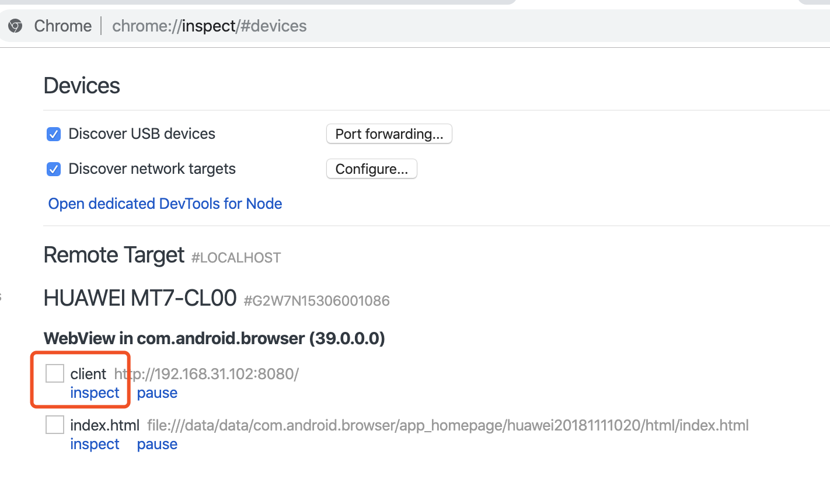Tick the checkbox next to client

55,373
